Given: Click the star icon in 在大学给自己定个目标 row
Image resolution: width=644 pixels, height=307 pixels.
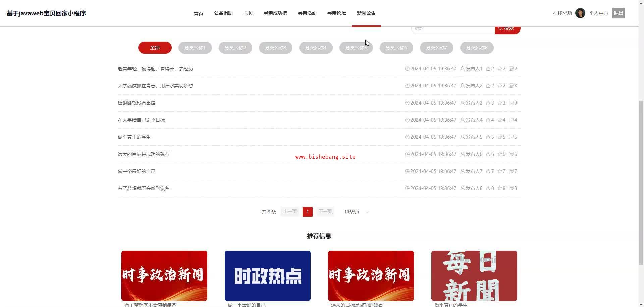Looking at the screenshot, I should point(500,120).
